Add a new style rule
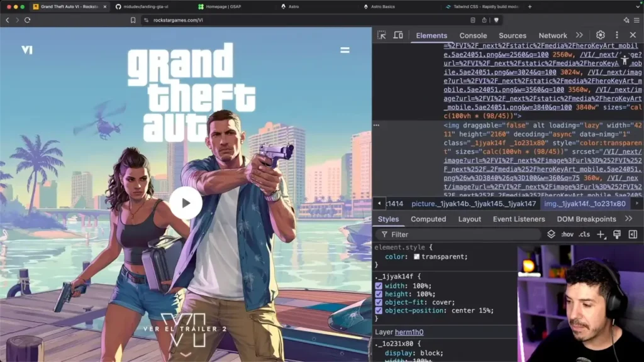The height and width of the screenshot is (362, 644). coord(601,234)
